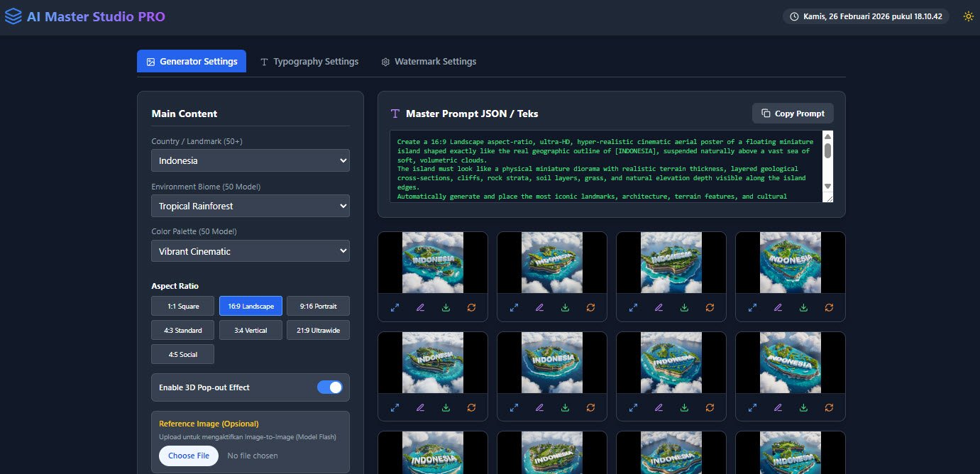Screen dimensions: 980x474
Task: Regenerate the first image in the top row
Action: tap(471, 307)
